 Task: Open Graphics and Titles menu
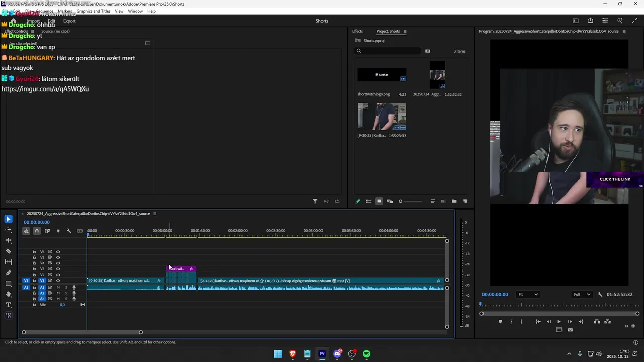tap(94, 11)
